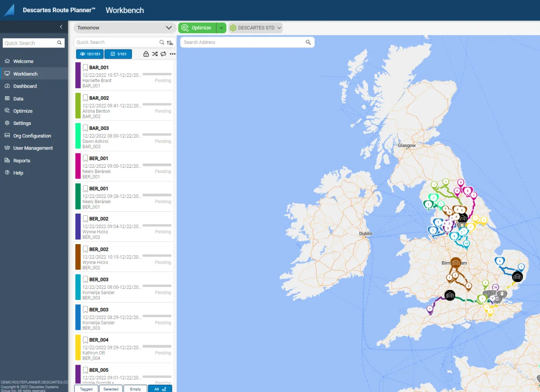Expand the Optimize button dropdown arrow
Viewport: 540px width, 392px height.
pyautogui.click(x=221, y=28)
